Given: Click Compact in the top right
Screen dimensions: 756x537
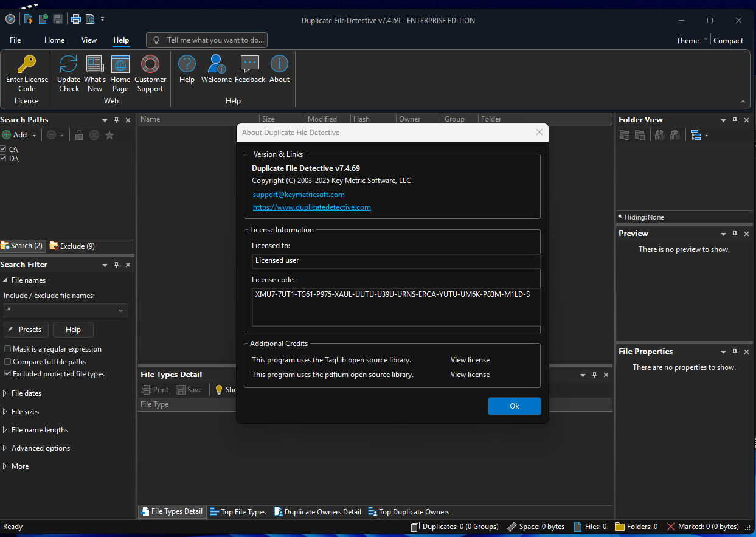Looking at the screenshot, I should (728, 40).
